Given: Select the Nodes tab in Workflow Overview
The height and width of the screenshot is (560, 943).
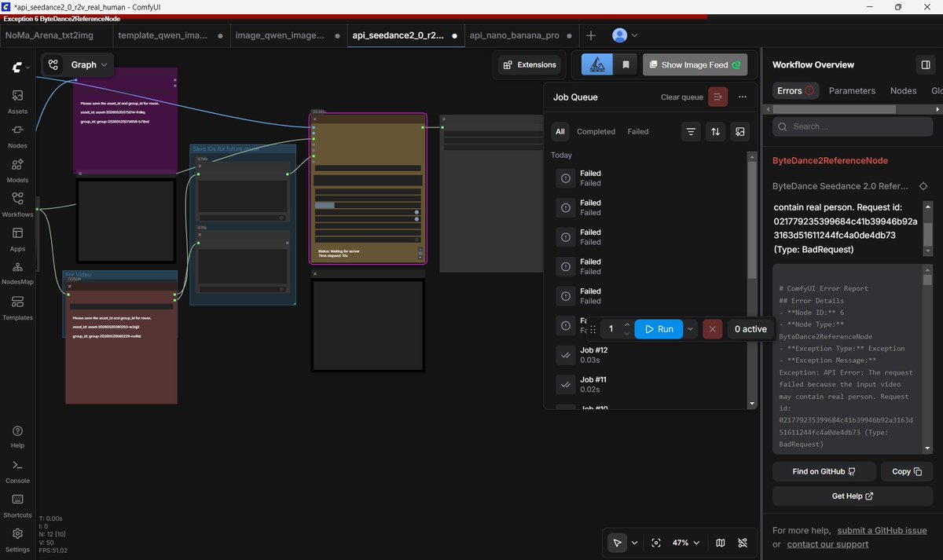Looking at the screenshot, I should [903, 90].
